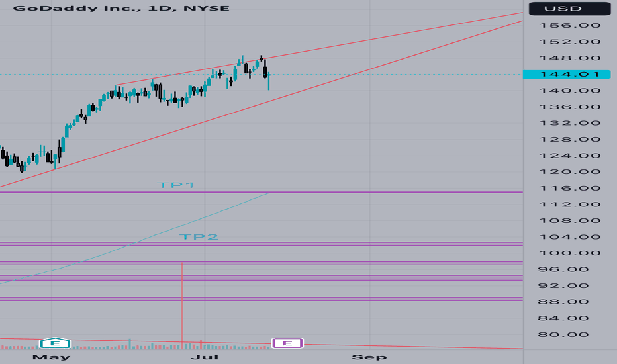
Task: Click the 140.00 price axis label
Action: coord(569,91)
